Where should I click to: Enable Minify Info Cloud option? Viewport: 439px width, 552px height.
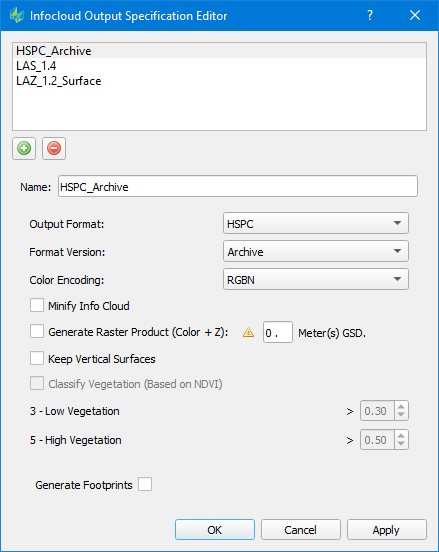point(37,305)
